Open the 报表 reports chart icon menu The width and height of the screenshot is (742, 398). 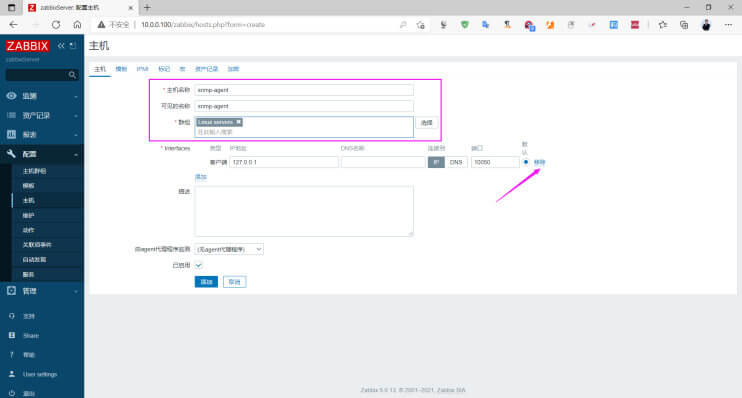tap(11, 134)
